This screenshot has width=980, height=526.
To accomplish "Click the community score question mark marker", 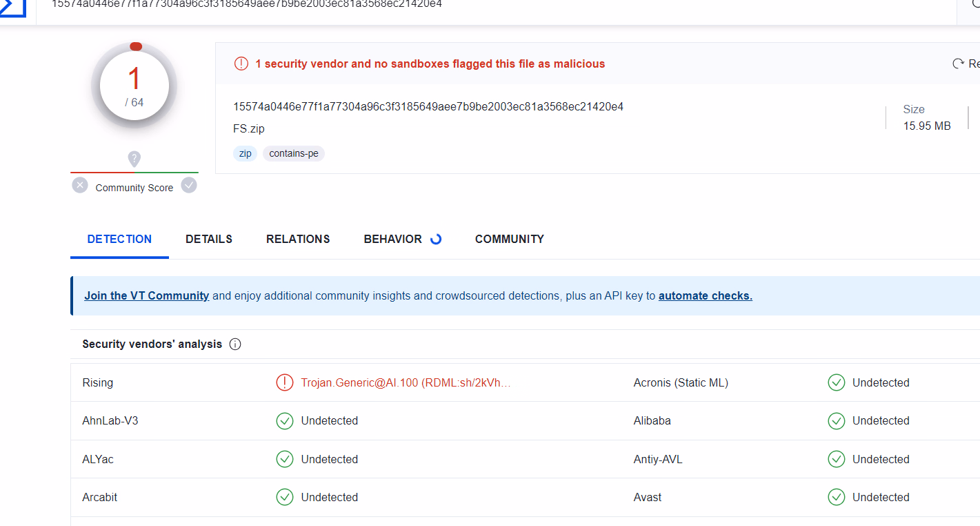I will coord(134,159).
